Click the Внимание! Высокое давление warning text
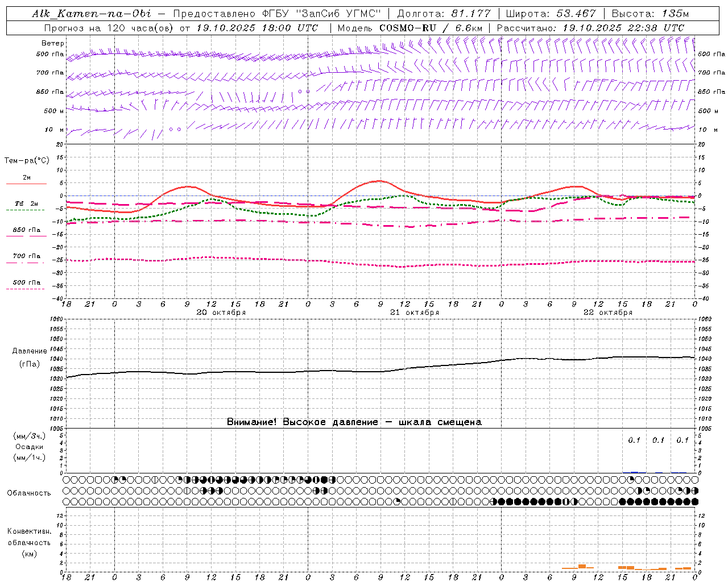This screenshot has width=728, height=582. coord(354,422)
